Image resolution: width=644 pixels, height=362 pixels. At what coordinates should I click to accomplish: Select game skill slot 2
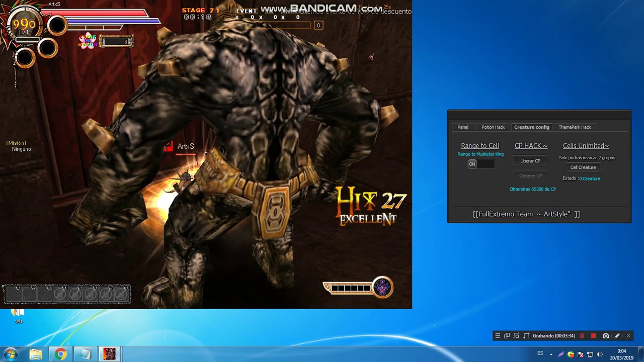click(x=29, y=294)
